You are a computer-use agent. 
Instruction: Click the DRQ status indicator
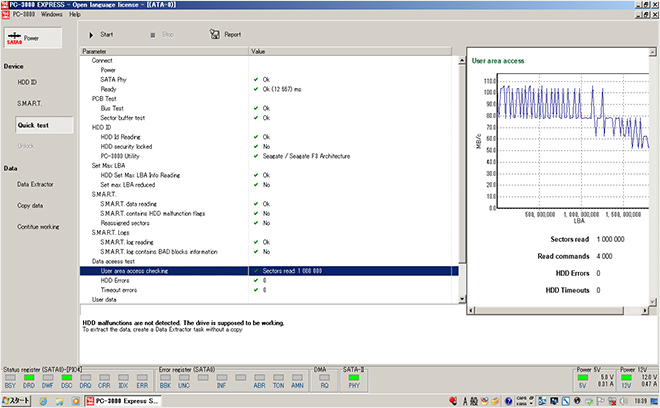pyautogui.click(x=85, y=377)
